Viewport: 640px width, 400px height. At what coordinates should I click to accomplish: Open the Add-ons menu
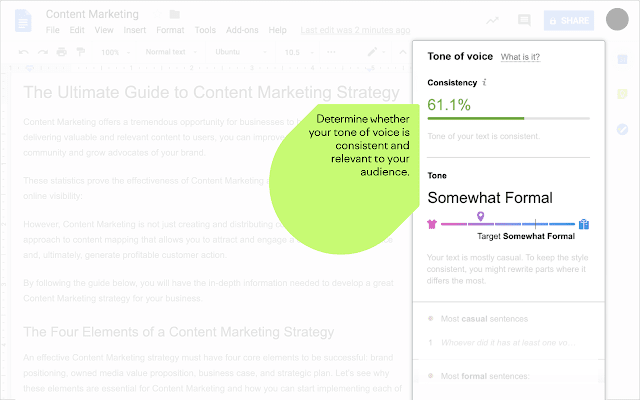pyautogui.click(x=243, y=31)
